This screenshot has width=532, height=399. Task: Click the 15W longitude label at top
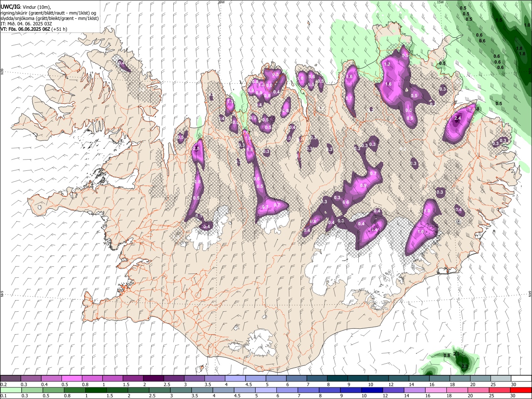click(440, 2)
